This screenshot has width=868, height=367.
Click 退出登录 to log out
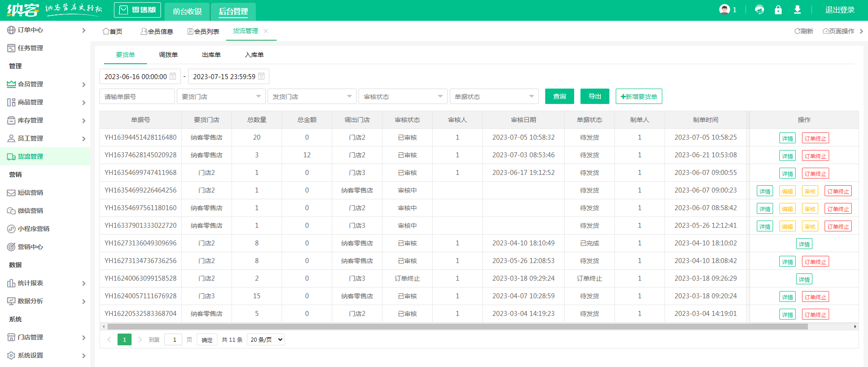(840, 9)
